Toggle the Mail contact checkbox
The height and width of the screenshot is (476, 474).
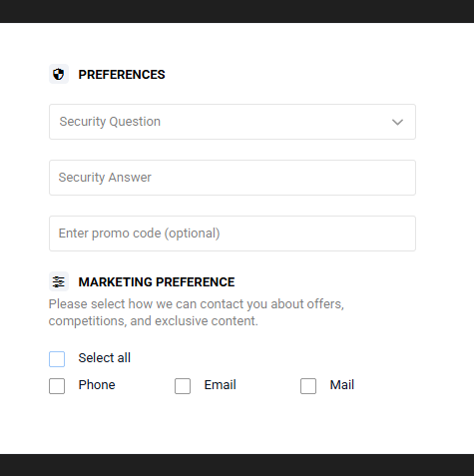308,386
